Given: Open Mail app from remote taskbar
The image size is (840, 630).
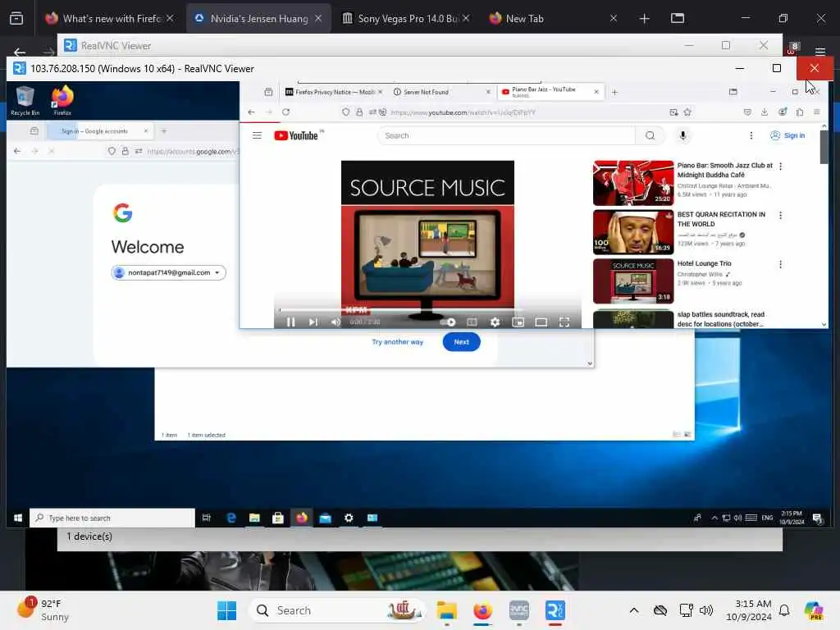Looking at the screenshot, I should (325, 518).
